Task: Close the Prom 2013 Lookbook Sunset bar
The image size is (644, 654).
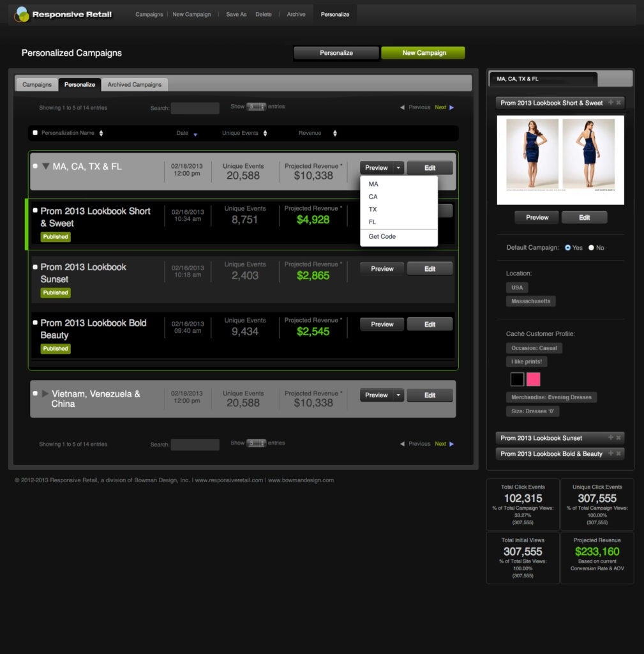Action: [618, 437]
